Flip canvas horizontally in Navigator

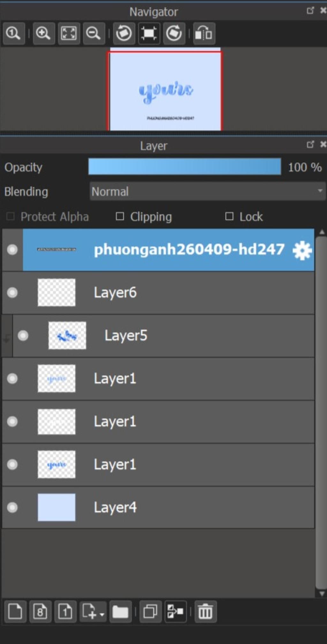tap(204, 33)
